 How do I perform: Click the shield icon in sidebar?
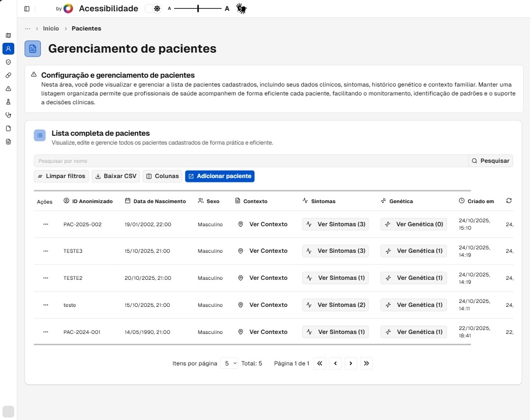(x=8, y=62)
